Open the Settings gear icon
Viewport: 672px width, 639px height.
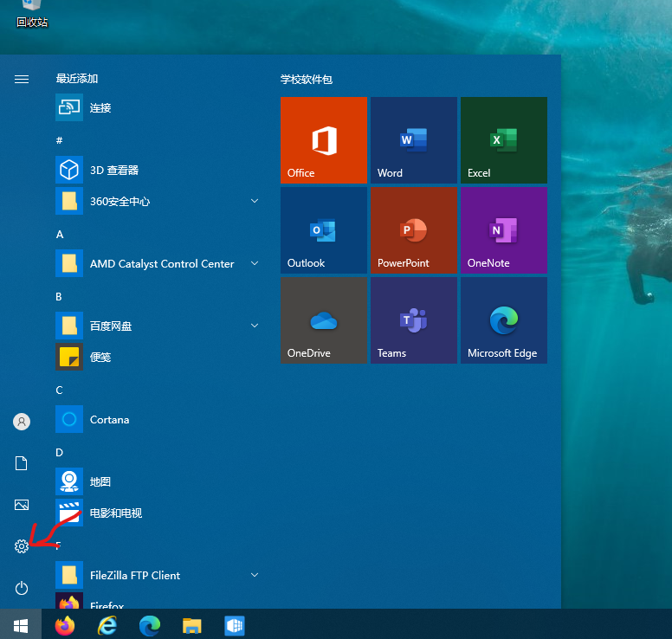pyautogui.click(x=22, y=546)
